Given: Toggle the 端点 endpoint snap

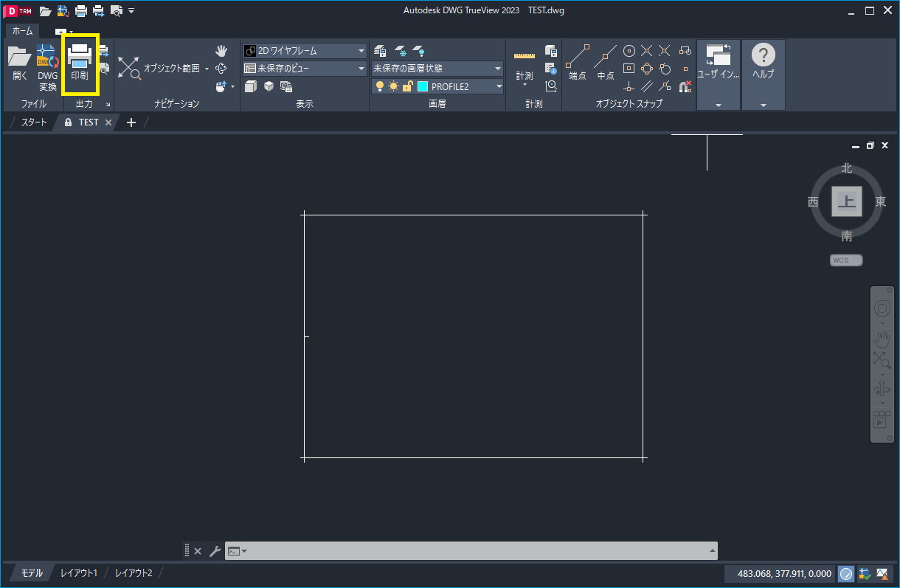Looking at the screenshot, I should (578, 63).
